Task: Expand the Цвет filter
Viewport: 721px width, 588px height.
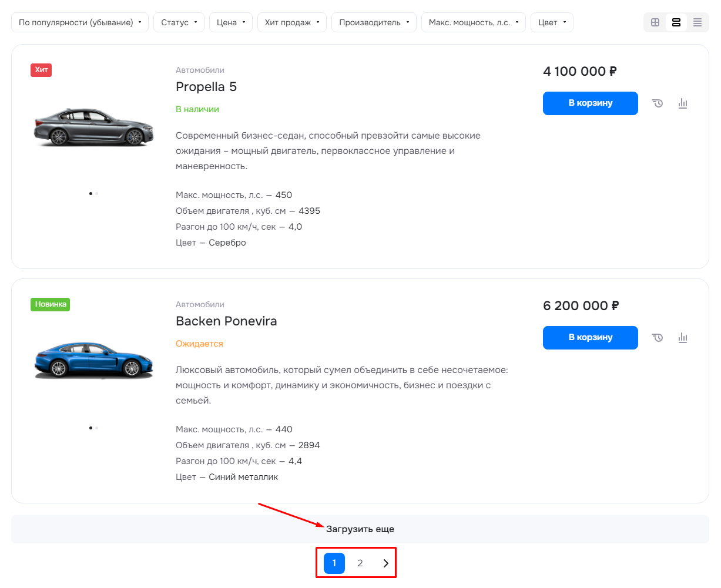Action: coord(552,22)
